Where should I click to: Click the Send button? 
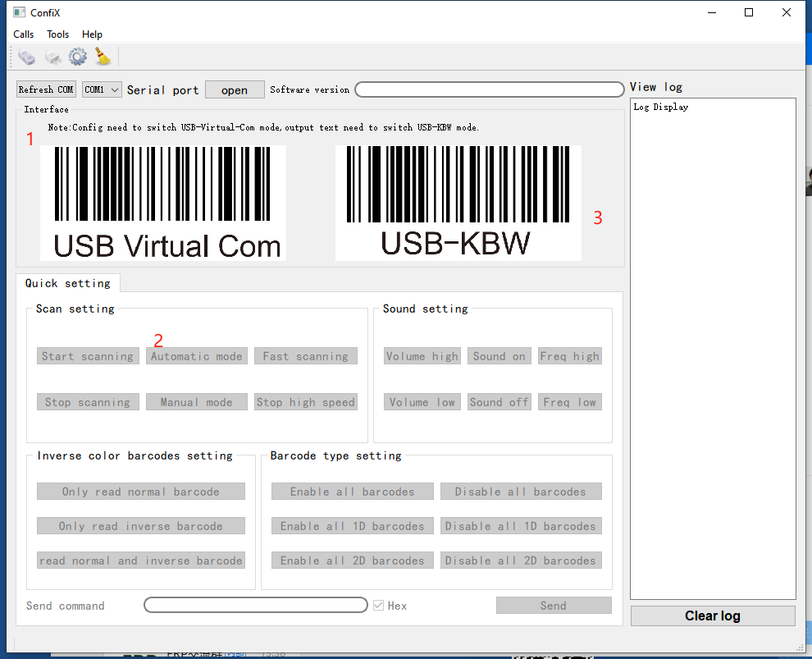click(554, 605)
